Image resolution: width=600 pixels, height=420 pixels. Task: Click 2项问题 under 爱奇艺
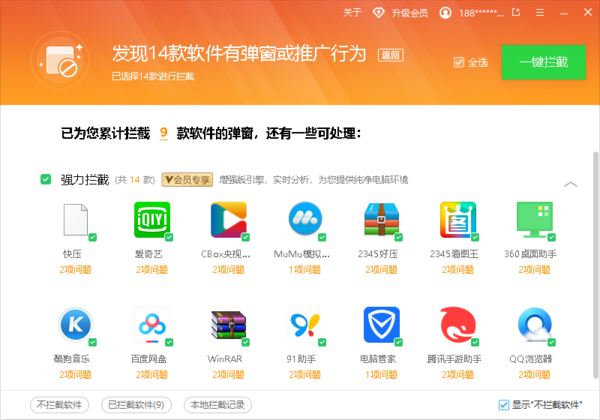coord(152,270)
